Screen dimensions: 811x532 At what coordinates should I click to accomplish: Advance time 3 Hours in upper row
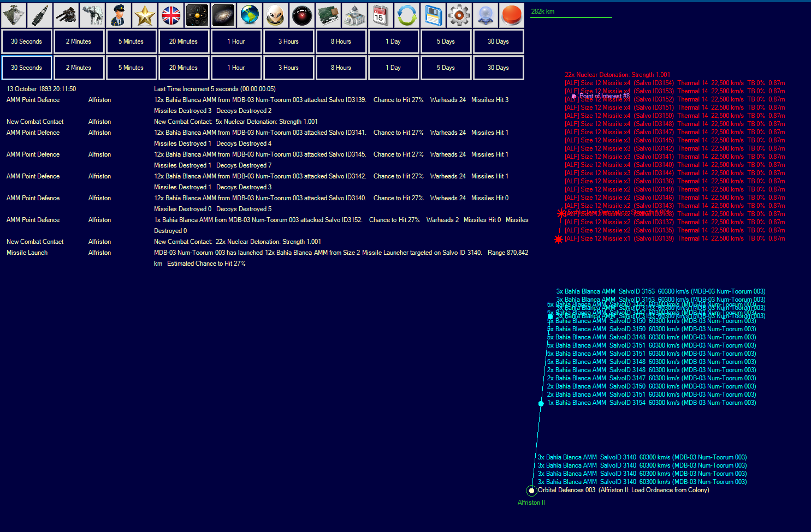pos(289,41)
